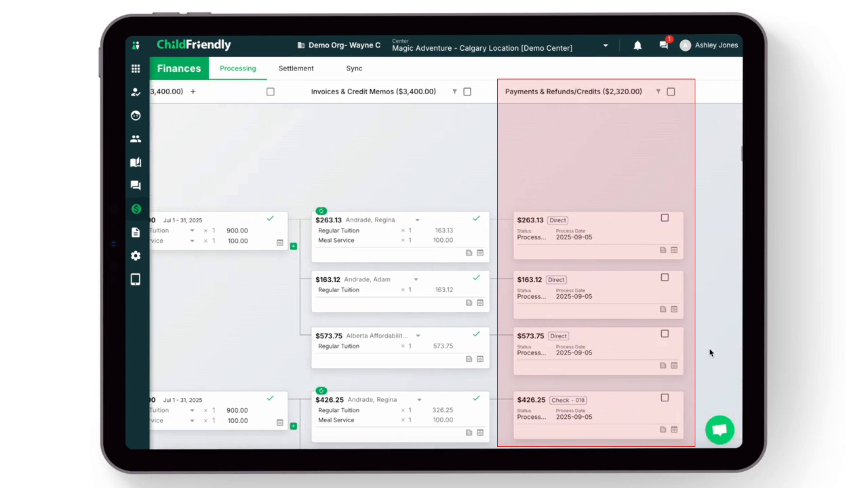The height and width of the screenshot is (488, 868).
Task: Toggle select-all checkbox next to 3,400.00 column
Action: click(x=270, y=92)
